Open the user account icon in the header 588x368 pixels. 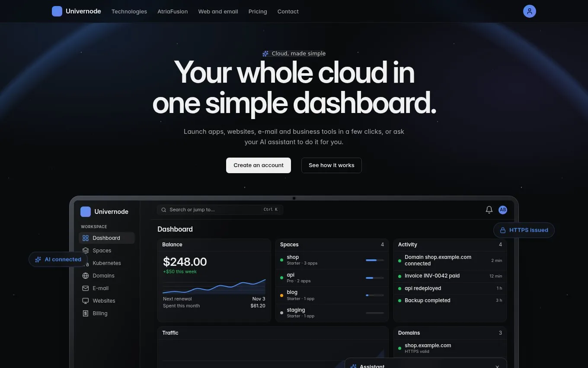529,11
